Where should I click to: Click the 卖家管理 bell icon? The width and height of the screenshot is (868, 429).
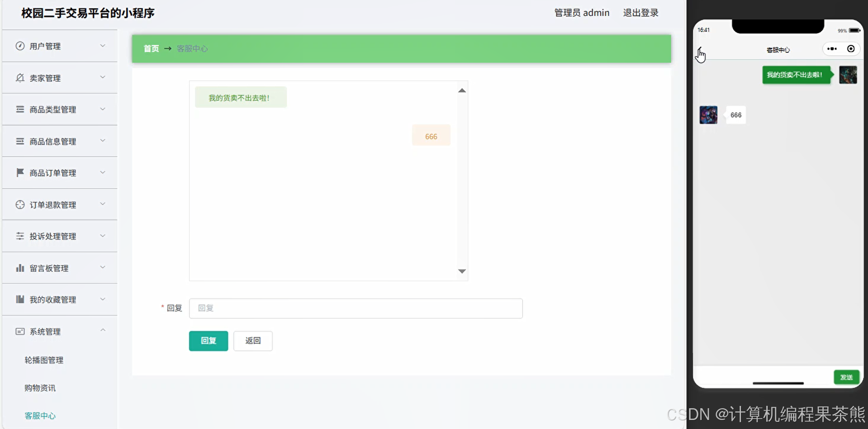coord(20,78)
